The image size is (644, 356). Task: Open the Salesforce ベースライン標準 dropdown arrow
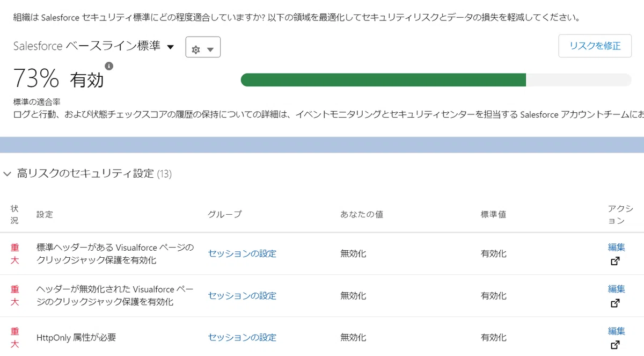point(170,47)
